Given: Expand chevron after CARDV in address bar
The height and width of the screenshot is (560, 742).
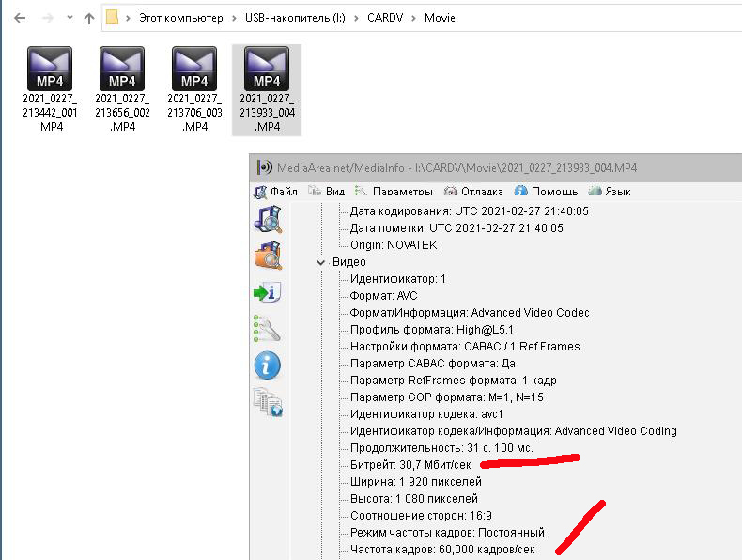Looking at the screenshot, I should pos(412,18).
